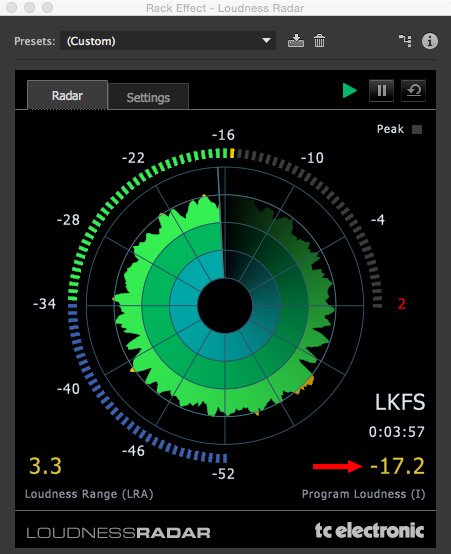The height and width of the screenshot is (554, 451).
Task: Click the -46 scale marking
Action: click(x=133, y=450)
